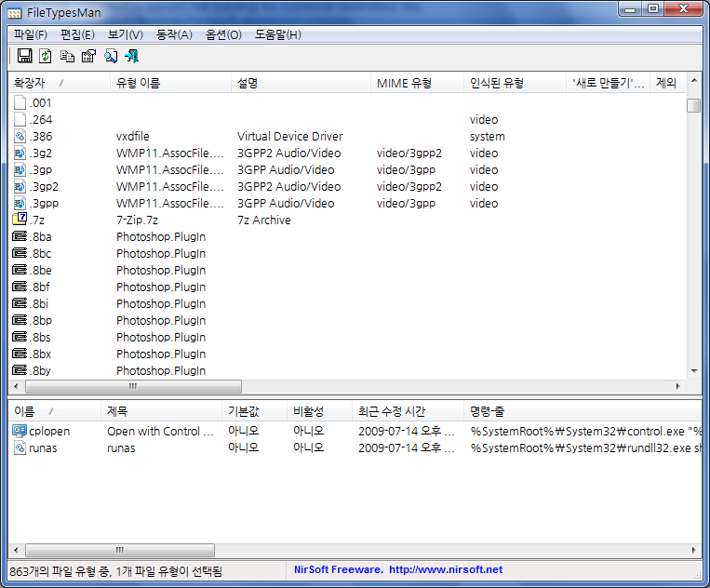Open Properties via the toolbar icon
The width and height of the screenshot is (710, 588).
coord(88,56)
